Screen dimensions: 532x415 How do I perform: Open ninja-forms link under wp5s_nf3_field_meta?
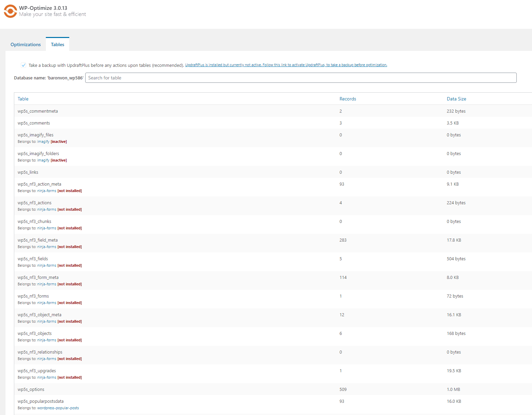[47, 247]
